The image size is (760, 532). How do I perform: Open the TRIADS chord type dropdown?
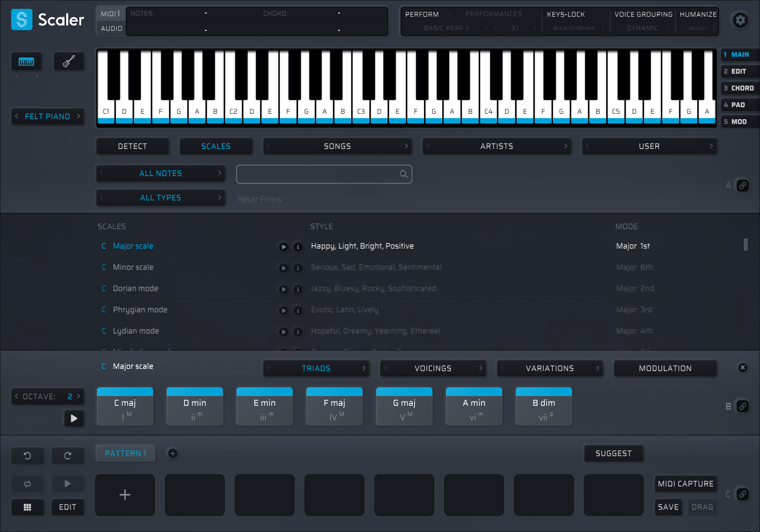tap(316, 368)
